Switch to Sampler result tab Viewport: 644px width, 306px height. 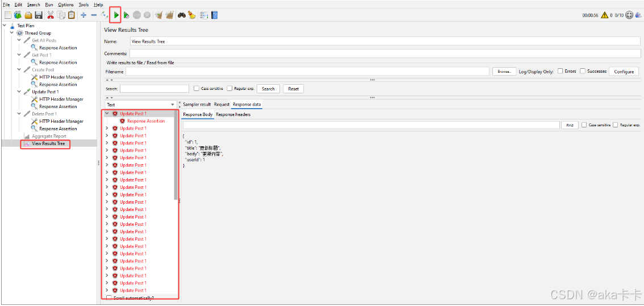click(x=196, y=105)
